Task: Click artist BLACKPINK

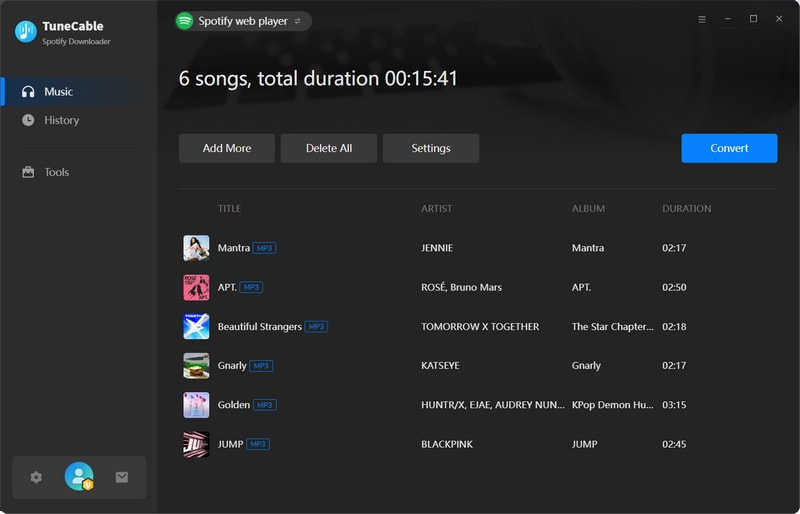Action: point(447,444)
